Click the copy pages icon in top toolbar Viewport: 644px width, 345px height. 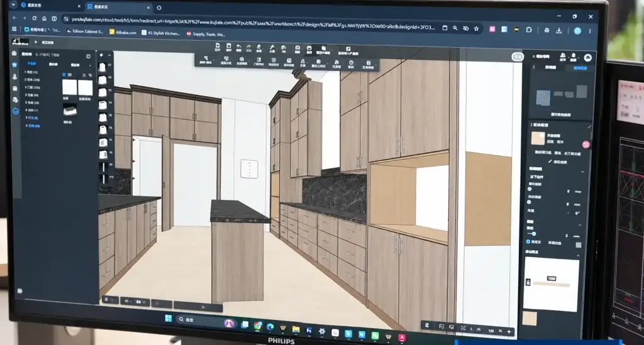[x=324, y=48]
